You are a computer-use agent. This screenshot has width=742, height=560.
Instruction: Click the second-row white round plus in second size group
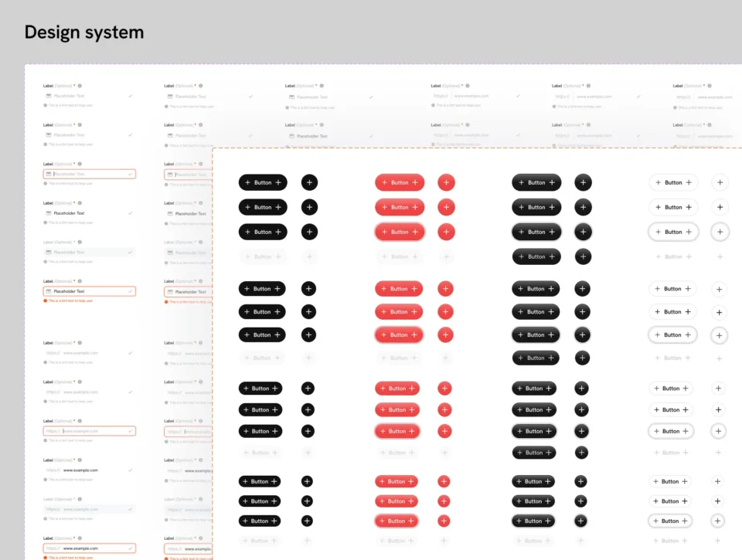pos(719,312)
